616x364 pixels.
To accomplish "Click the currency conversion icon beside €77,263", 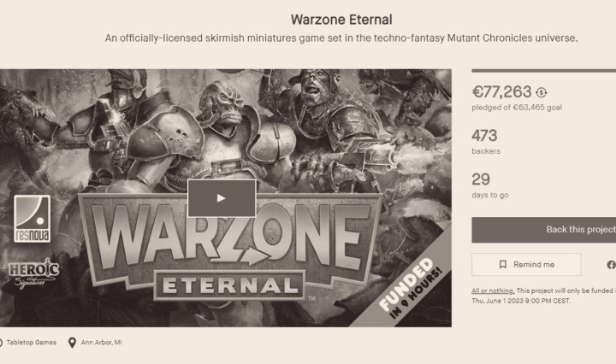I will 542,92.
